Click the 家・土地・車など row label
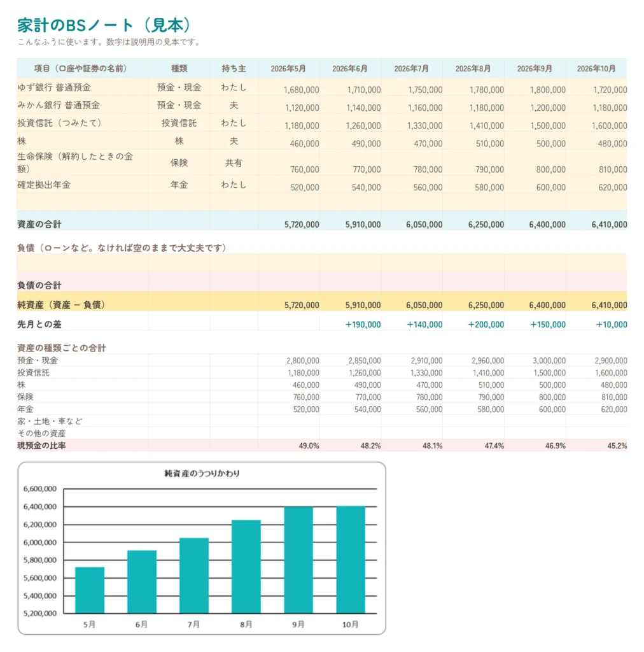This screenshot has width=644, height=652. [x=50, y=422]
